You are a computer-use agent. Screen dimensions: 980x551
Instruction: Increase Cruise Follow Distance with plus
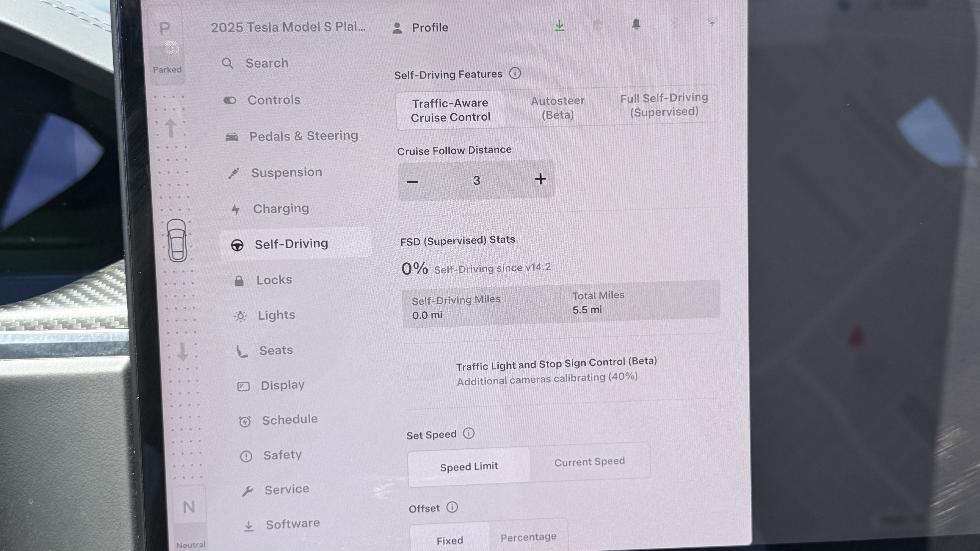(540, 179)
